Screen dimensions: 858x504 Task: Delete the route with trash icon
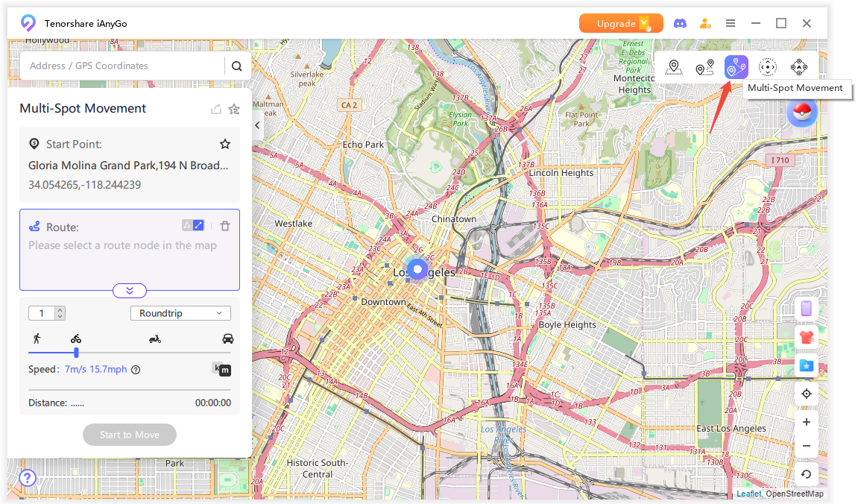(x=225, y=226)
